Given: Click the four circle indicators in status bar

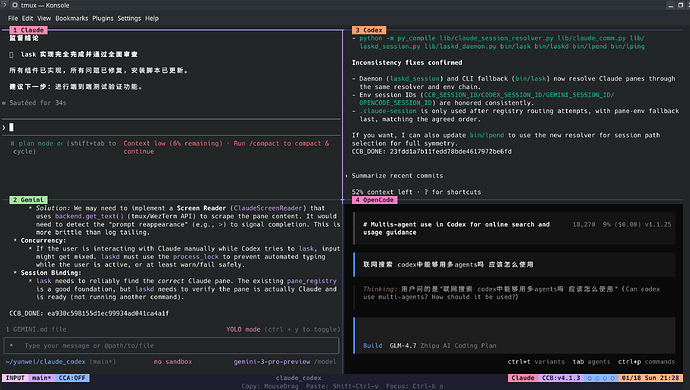Looking at the screenshot, I should 601,378.
